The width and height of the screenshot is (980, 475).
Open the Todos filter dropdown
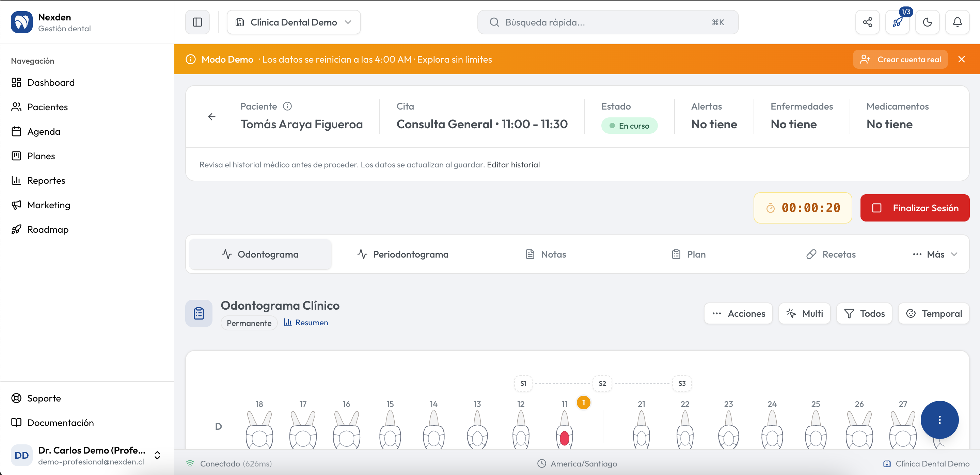(864, 313)
